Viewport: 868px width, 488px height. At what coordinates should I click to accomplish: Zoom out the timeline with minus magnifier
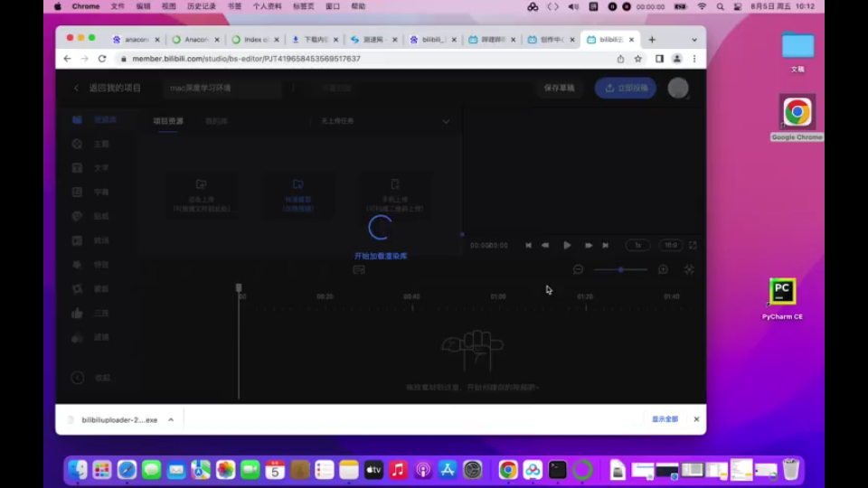tap(578, 269)
